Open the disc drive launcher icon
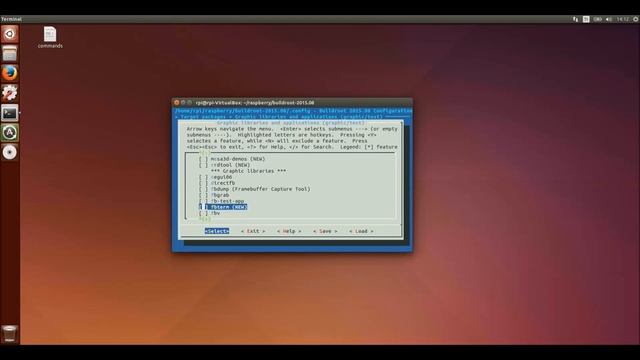The height and width of the screenshot is (360, 640). coord(10,152)
